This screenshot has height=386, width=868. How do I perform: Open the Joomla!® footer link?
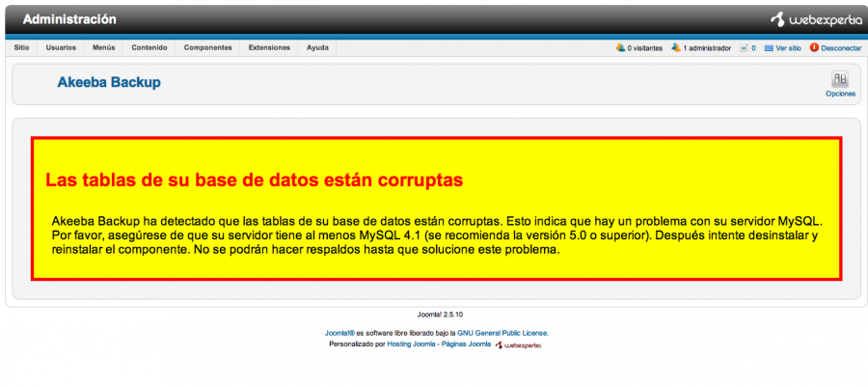pos(339,333)
